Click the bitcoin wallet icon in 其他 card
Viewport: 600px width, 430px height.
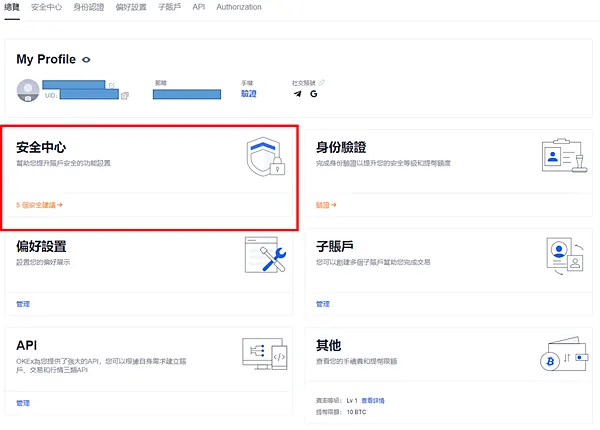564,355
